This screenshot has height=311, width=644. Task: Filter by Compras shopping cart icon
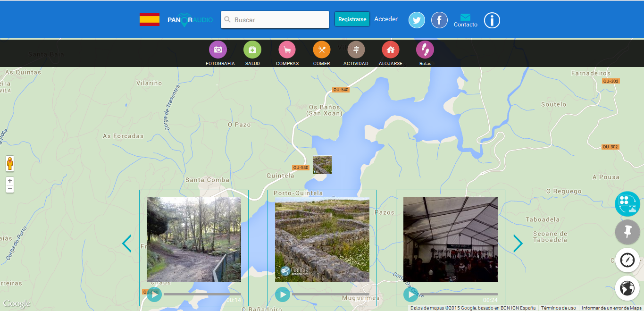pyautogui.click(x=287, y=50)
